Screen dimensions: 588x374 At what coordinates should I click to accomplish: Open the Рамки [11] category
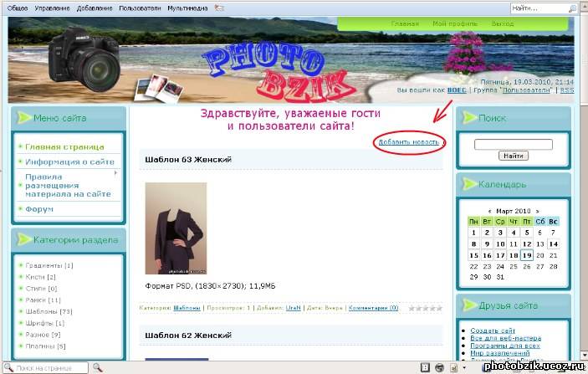click(43, 300)
